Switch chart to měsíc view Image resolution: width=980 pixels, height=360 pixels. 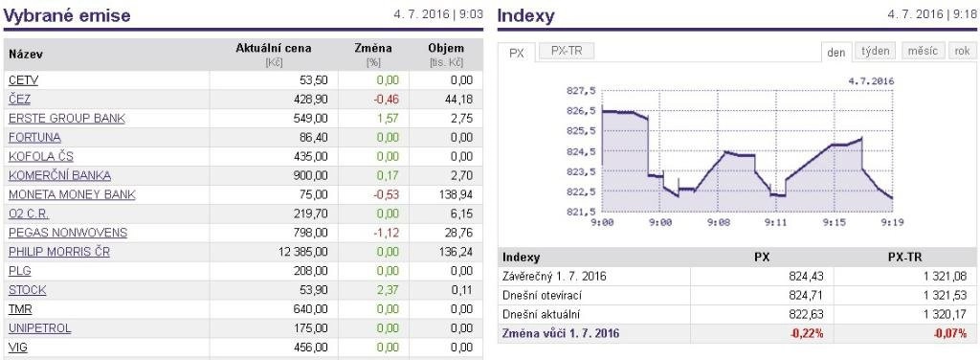tap(923, 52)
